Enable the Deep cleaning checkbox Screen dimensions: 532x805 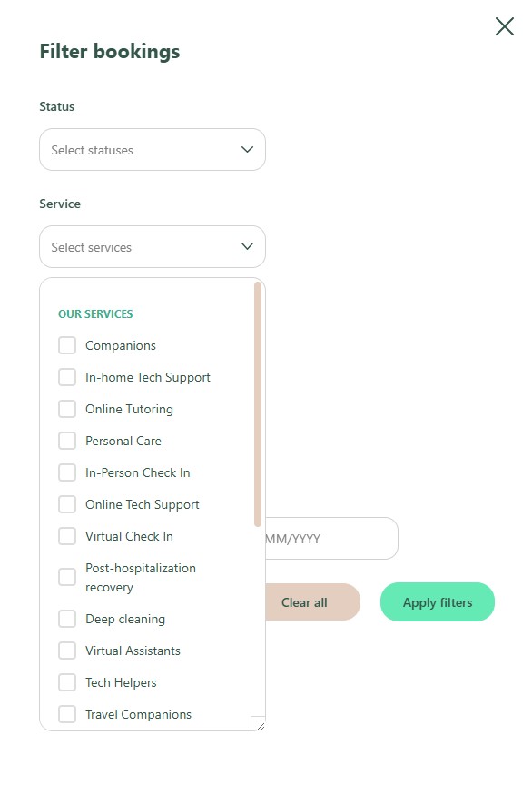67,619
